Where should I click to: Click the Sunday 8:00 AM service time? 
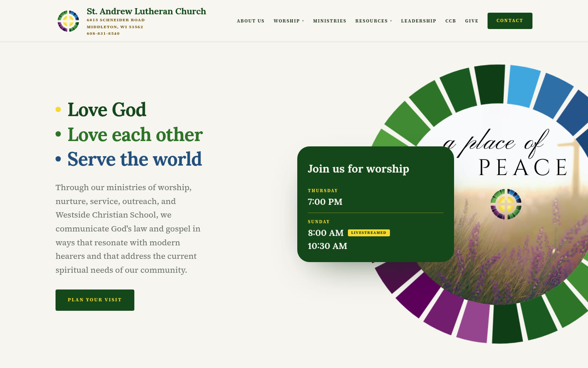click(x=326, y=233)
